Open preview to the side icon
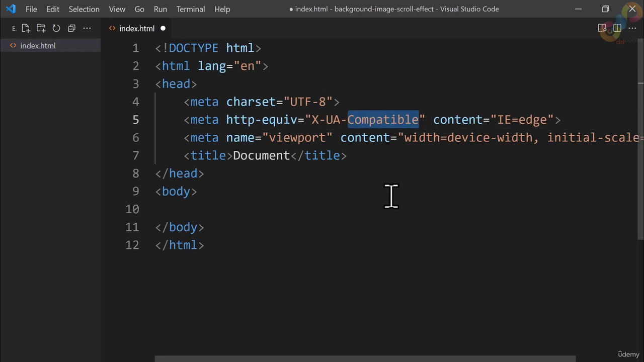644x362 pixels. tap(602, 29)
